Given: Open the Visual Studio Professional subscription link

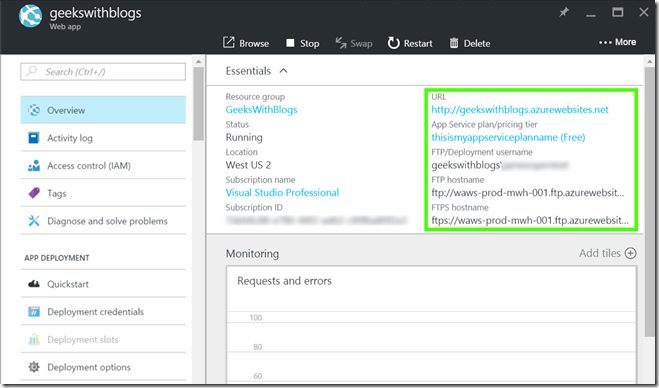Looking at the screenshot, I should click(x=282, y=193).
